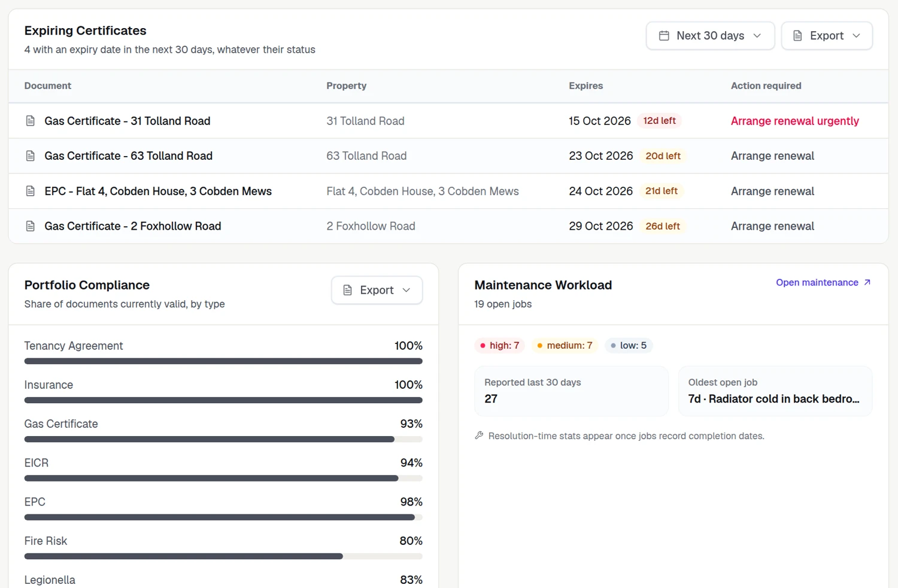Open maintenance link in Maintenance Workload
Image resolution: width=898 pixels, height=588 pixels.
pos(823,282)
